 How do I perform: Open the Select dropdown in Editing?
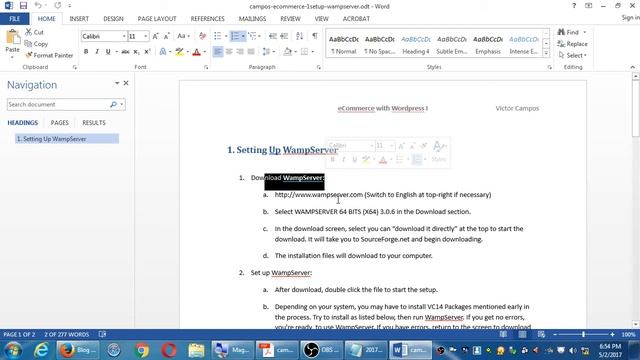573,55
